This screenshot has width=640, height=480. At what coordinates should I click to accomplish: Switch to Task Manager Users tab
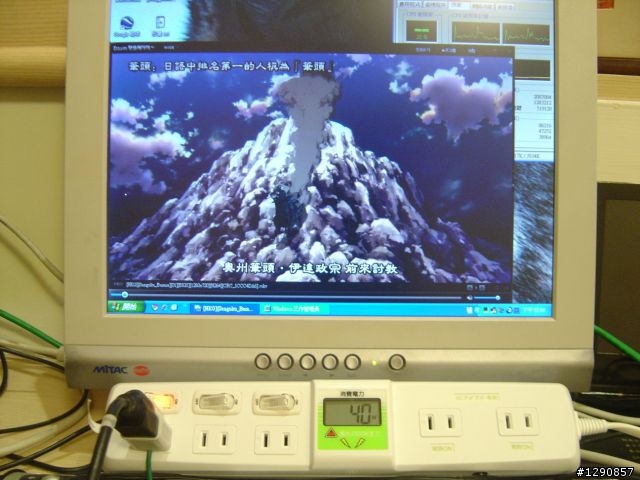pyautogui.click(x=505, y=7)
